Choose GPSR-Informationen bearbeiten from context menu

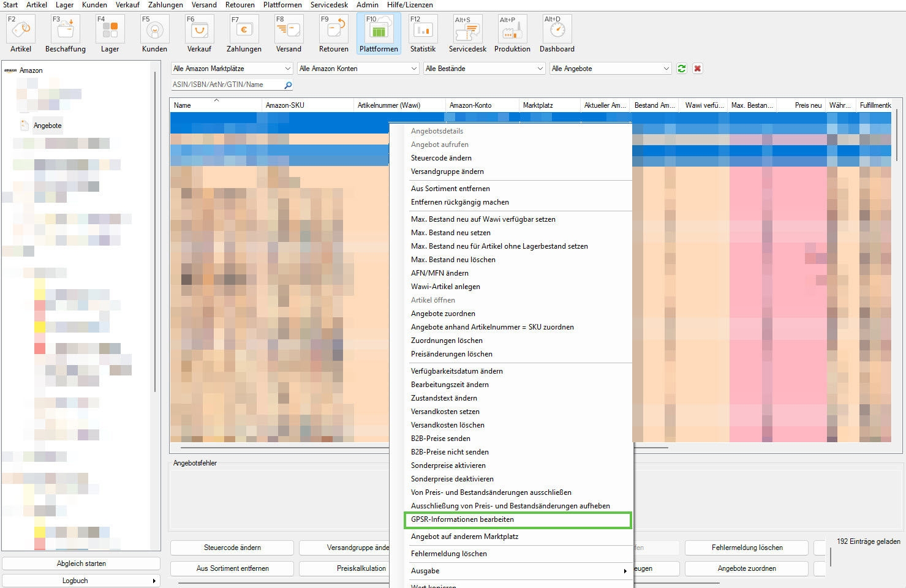(462, 519)
